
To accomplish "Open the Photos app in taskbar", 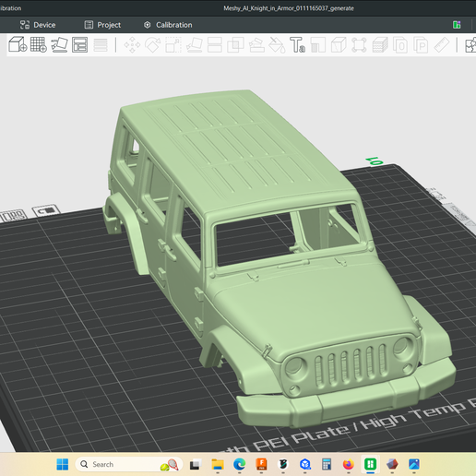I will pos(414,464).
